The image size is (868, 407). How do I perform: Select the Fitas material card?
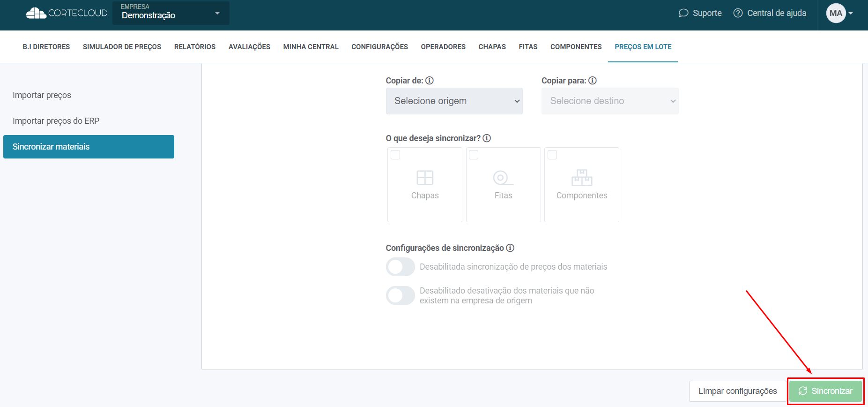point(504,185)
